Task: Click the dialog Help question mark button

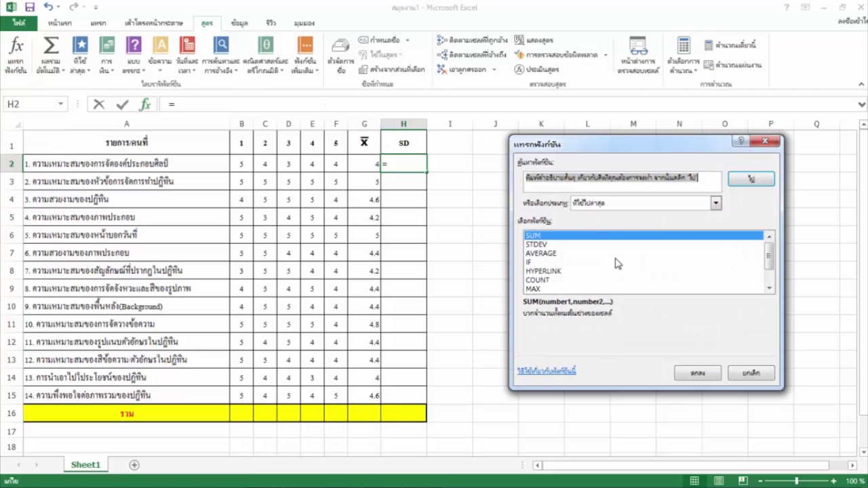Action: pyautogui.click(x=741, y=141)
